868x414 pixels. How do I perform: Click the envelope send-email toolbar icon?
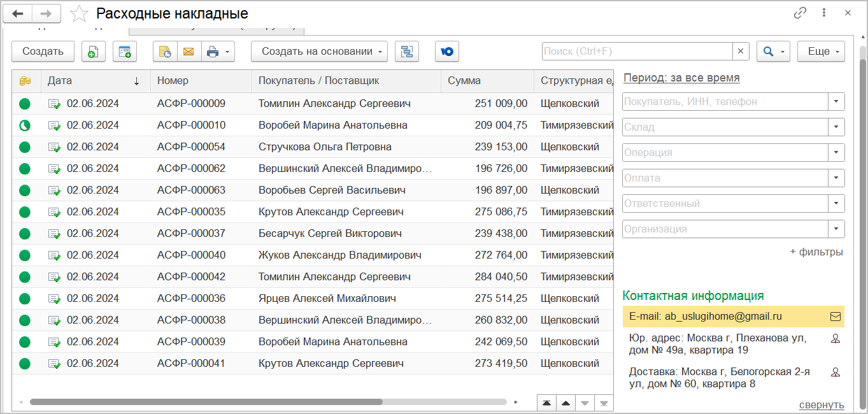[x=189, y=52]
